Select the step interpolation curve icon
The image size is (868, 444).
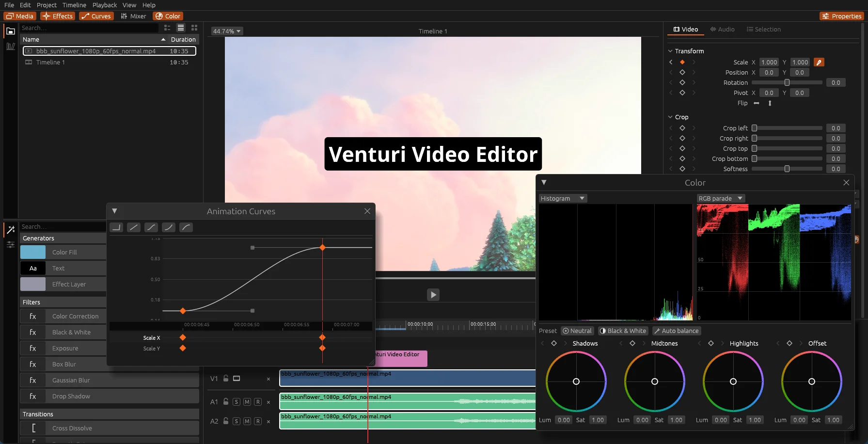pos(116,227)
